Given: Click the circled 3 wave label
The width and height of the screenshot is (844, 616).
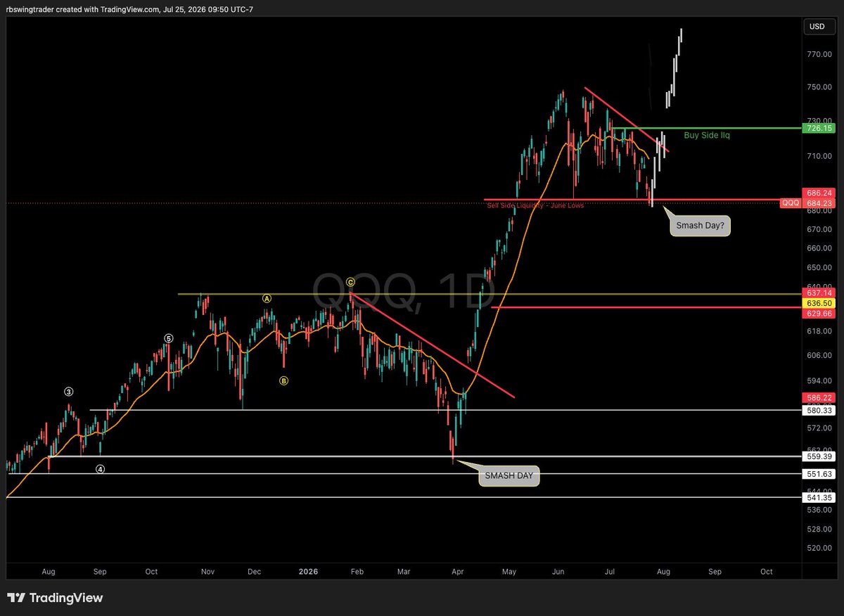Looking at the screenshot, I should pyautogui.click(x=69, y=392).
